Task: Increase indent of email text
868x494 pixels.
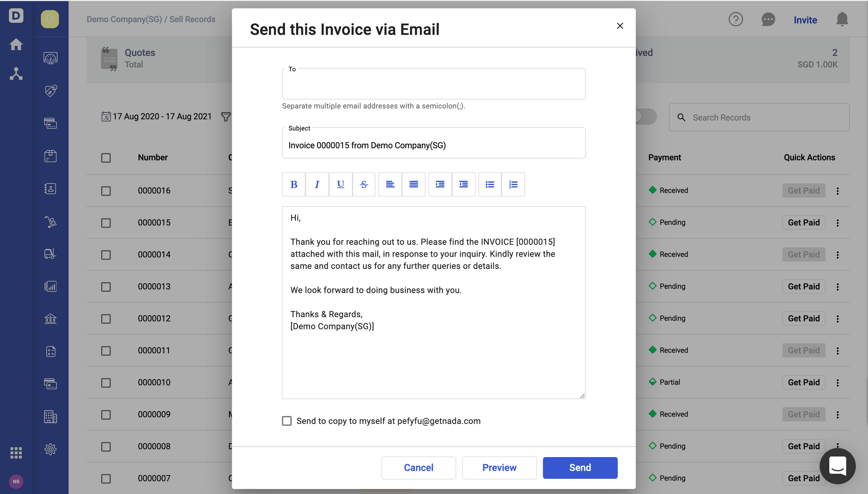Action: (440, 185)
